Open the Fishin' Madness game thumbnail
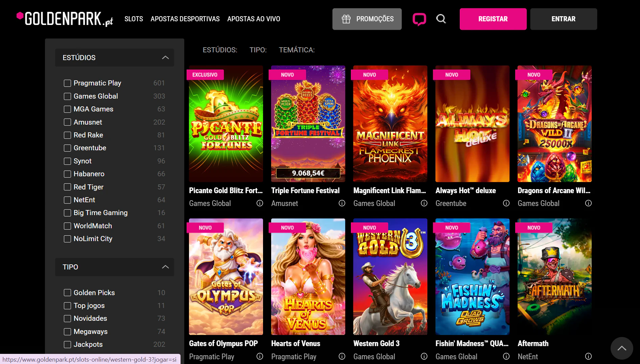This screenshot has width=640, height=364. (x=472, y=277)
